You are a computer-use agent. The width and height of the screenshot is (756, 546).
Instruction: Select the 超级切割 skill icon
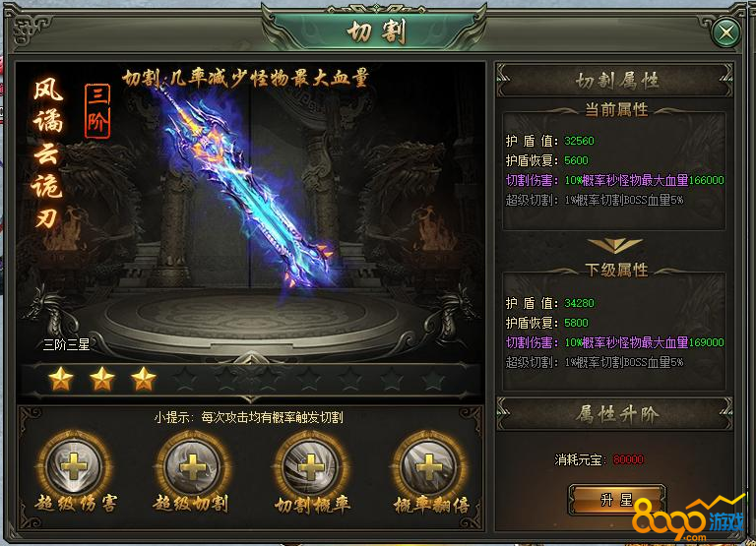[x=192, y=466]
